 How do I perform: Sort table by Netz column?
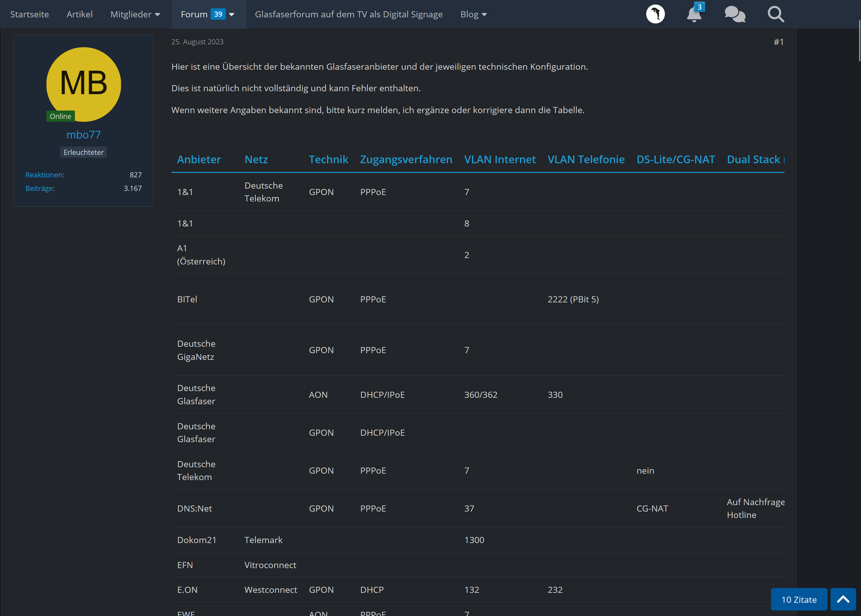(256, 160)
